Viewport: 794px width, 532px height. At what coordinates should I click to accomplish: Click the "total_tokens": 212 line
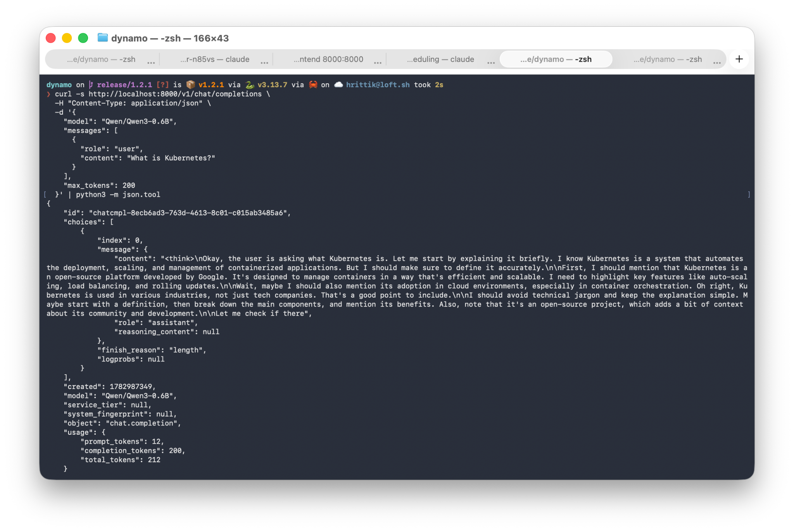(x=120, y=460)
